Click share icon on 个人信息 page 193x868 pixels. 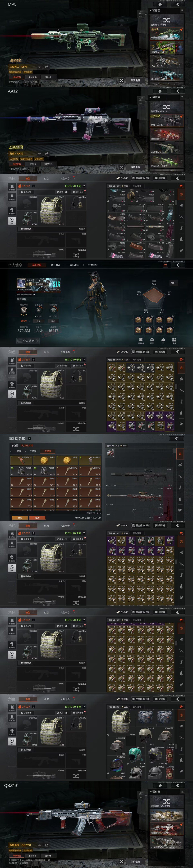point(165,265)
